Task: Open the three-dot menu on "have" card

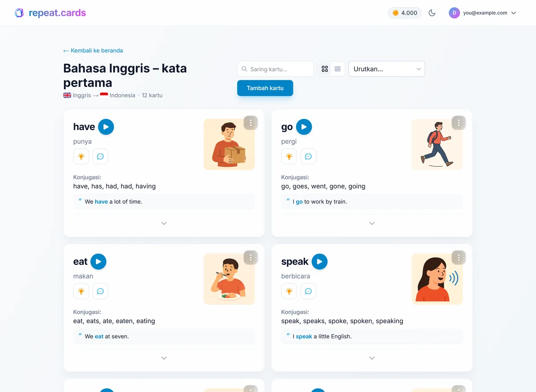Action: click(x=251, y=123)
